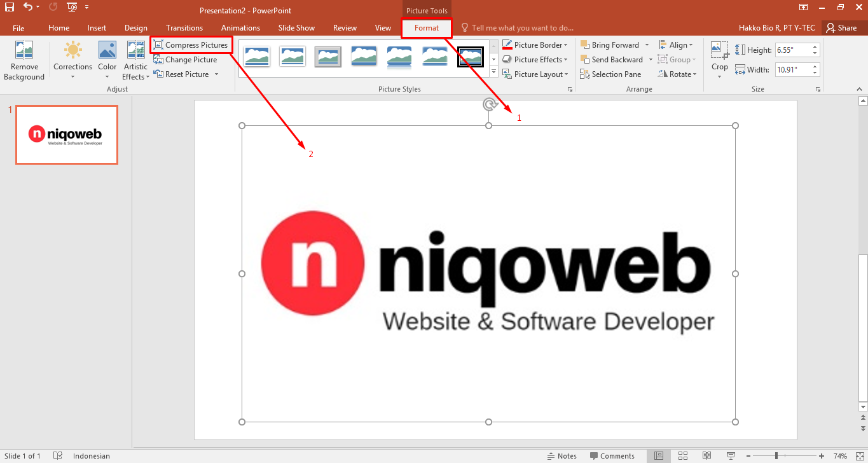Switch to the Design tab
This screenshot has width=868, height=463.
[x=135, y=28]
